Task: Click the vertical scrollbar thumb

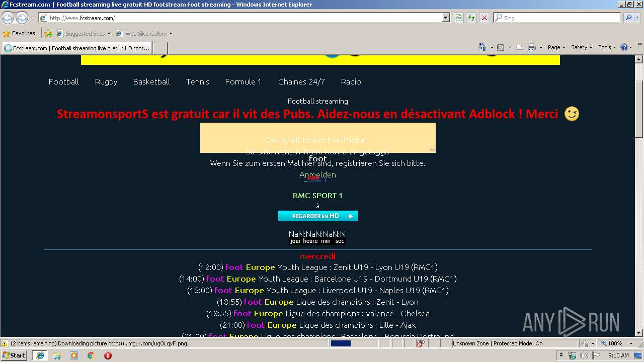Action: click(x=639, y=109)
